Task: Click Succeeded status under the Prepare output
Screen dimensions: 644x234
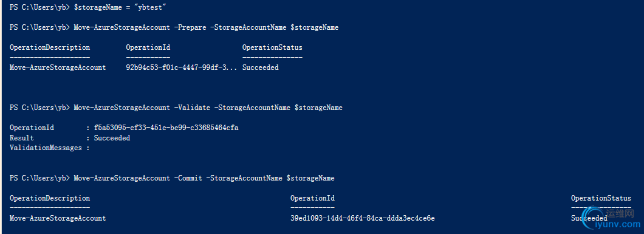Action: tap(261, 67)
